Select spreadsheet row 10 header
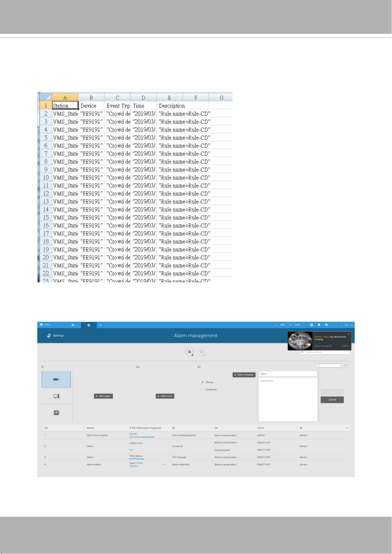This screenshot has width=392, height=554. [x=46, y=178]
